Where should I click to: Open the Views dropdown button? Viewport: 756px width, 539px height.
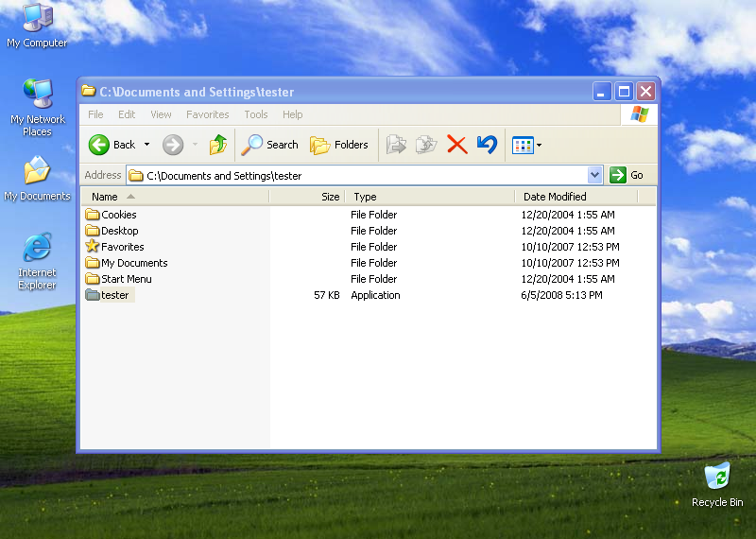tap(526, 145)
